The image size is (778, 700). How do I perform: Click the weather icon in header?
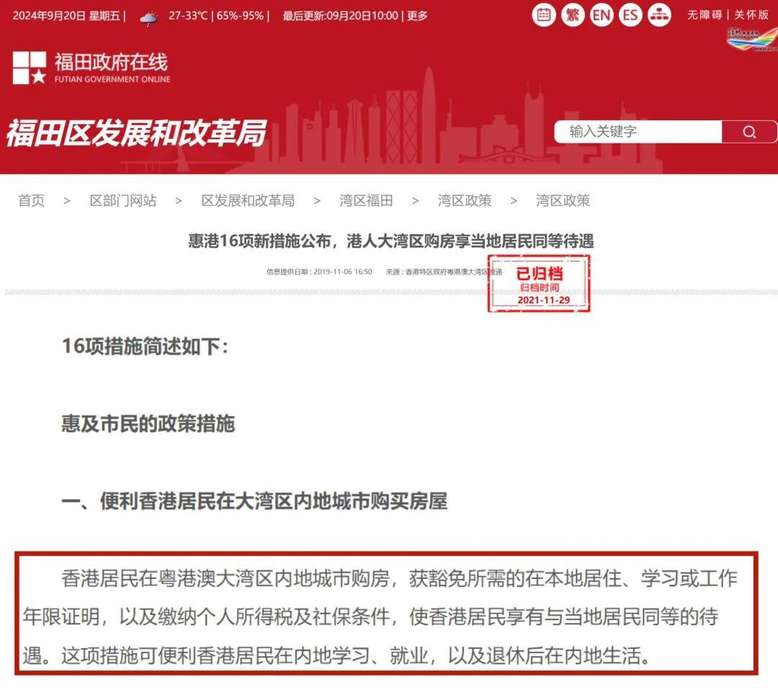(148, 18)
